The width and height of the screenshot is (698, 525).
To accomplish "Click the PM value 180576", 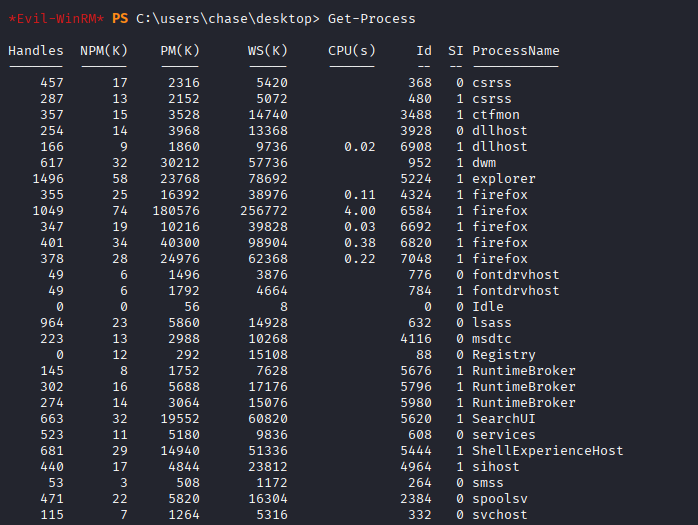I will [176, 211].
